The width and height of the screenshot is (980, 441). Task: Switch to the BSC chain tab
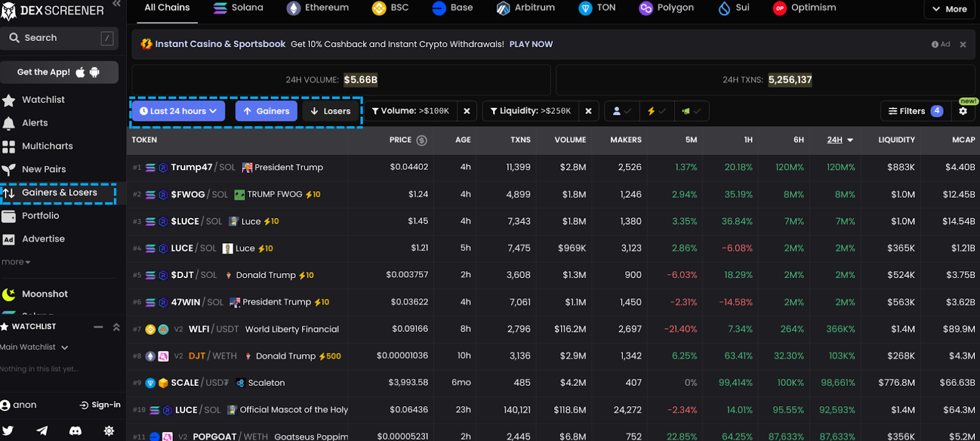390,8
